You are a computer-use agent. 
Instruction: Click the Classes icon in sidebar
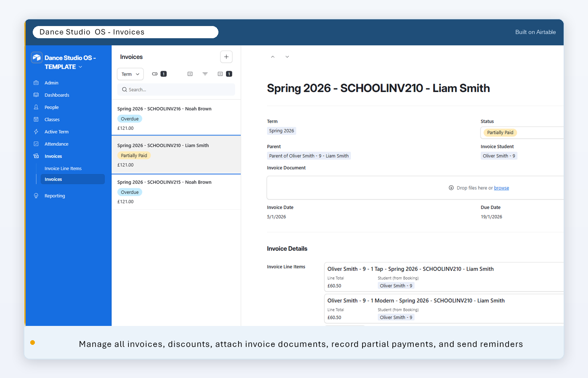coord(36,119)
